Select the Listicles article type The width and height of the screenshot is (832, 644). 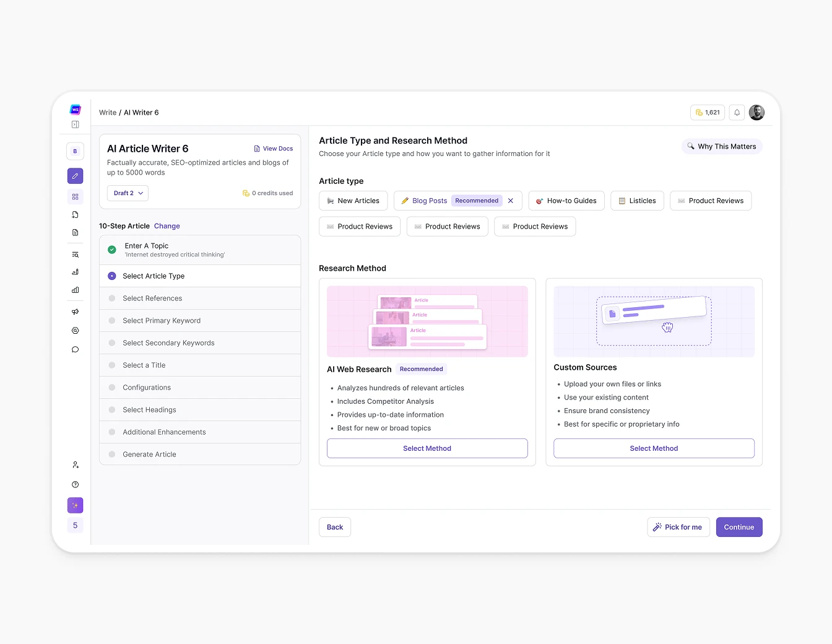tap(637, 201)
